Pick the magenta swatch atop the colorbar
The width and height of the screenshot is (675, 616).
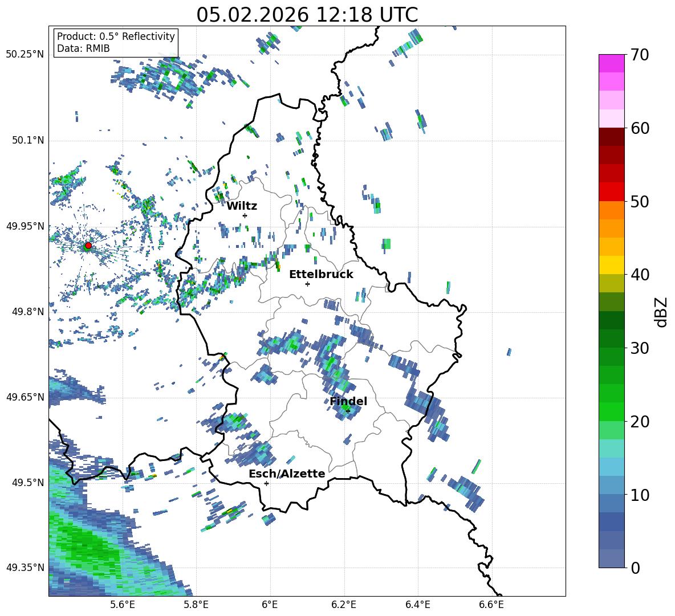click(611, 63)
